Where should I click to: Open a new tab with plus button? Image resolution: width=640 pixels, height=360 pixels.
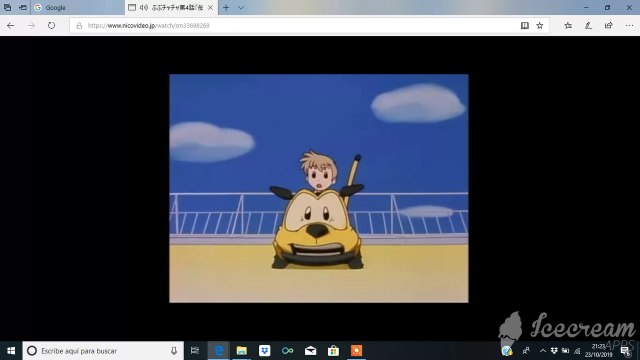click(226, 7)
